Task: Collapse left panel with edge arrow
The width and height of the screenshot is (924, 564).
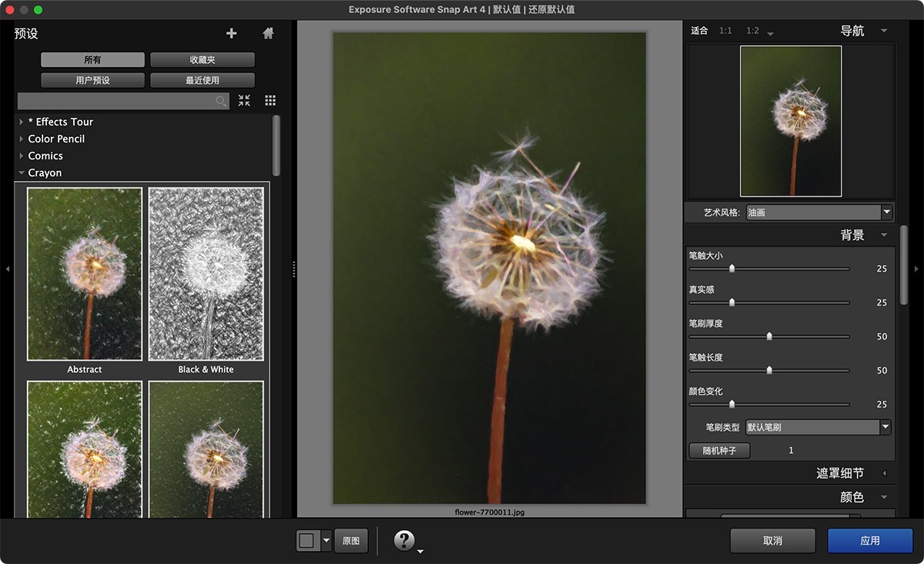Action: (x=8, y=269)
